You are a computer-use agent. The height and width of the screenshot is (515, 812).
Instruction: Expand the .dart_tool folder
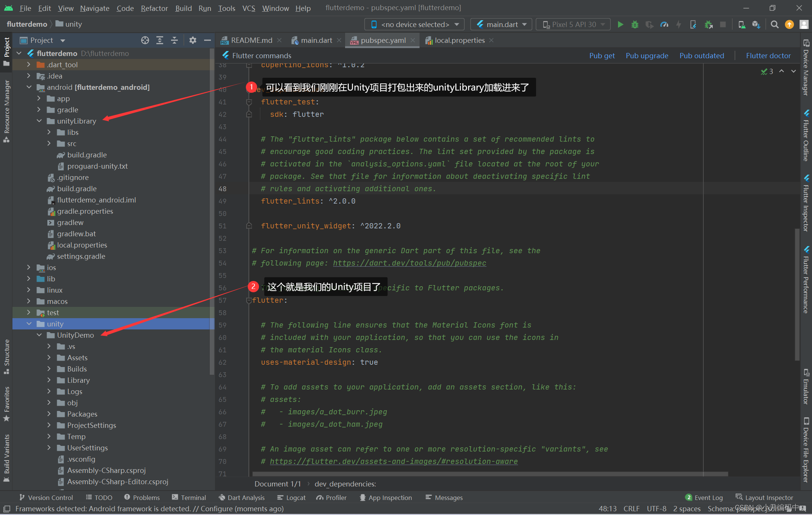pos(29,65)
